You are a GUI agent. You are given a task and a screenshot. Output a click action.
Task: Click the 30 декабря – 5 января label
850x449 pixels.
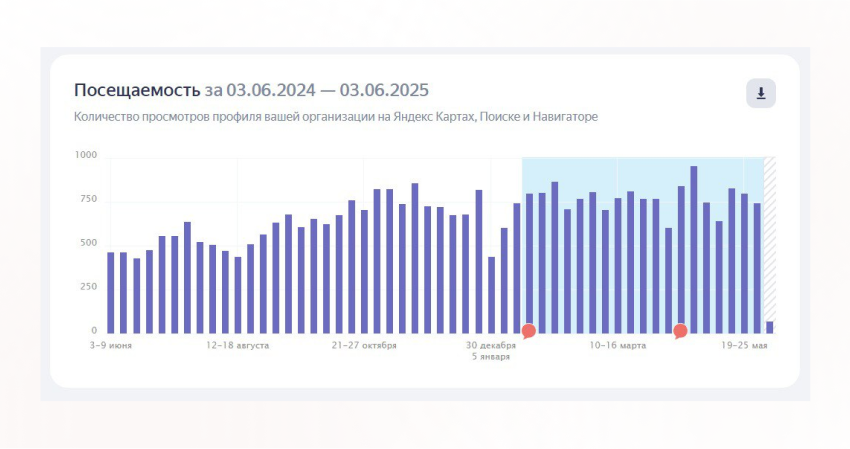(x=491, y=351)
